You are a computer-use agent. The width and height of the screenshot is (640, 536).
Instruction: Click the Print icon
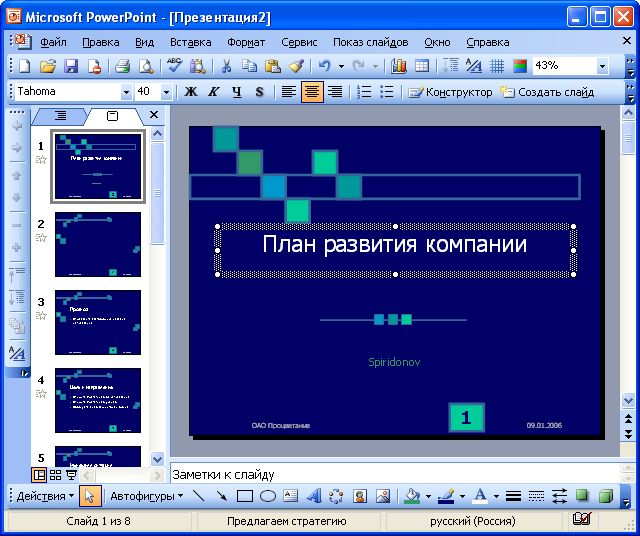(122, 66)
